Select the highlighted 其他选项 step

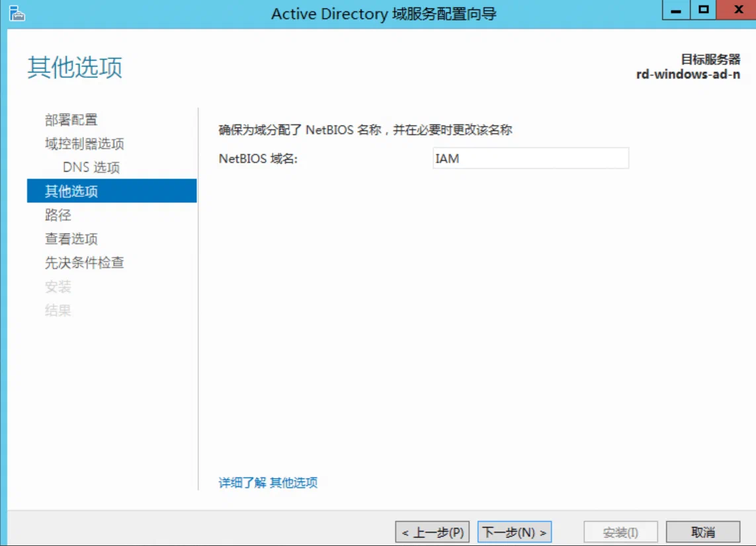(x=112, y=191)
